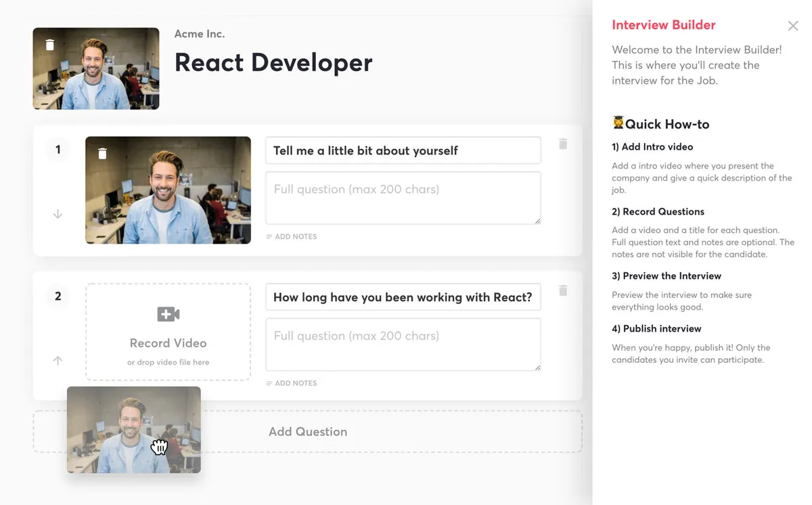Expand ADD NOTES under question 2

pyautogui.click(x=292, y=383)
